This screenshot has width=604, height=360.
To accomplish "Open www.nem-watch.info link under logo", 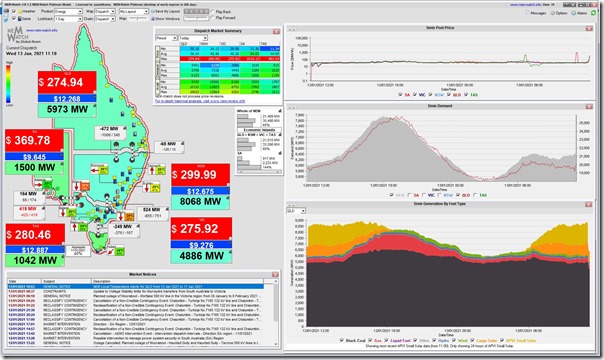I will point(42,30).
